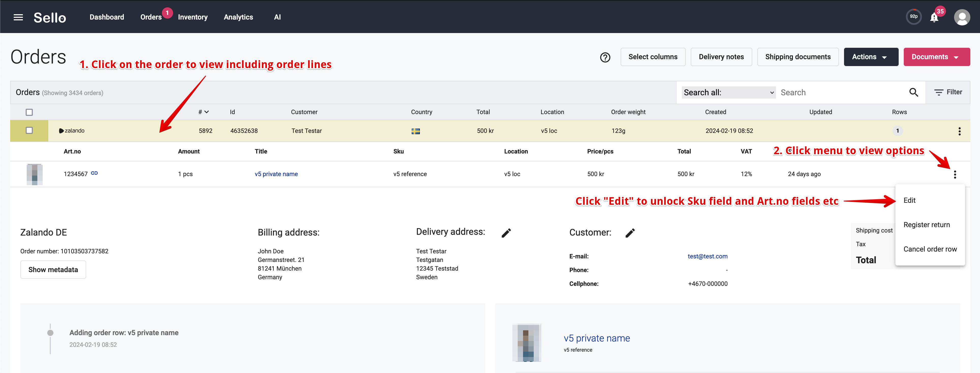This screenshot has height=373, width=980.
Task: Open the v5 private name title link
Action: pyautogui.click(x=276, y=174)
